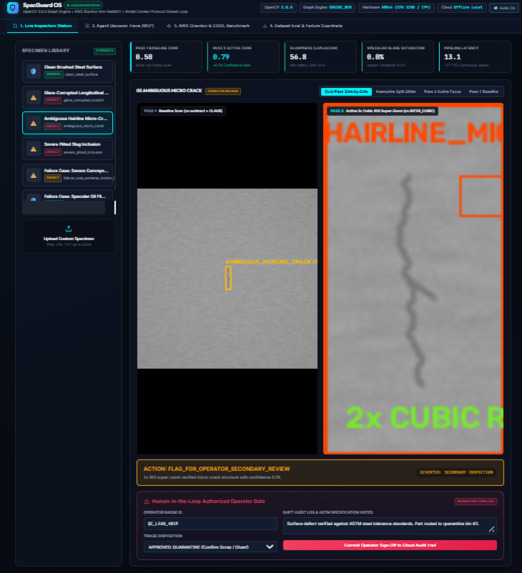Select Failure Case: Specular Oil Film specimen

tap(68, 196)
